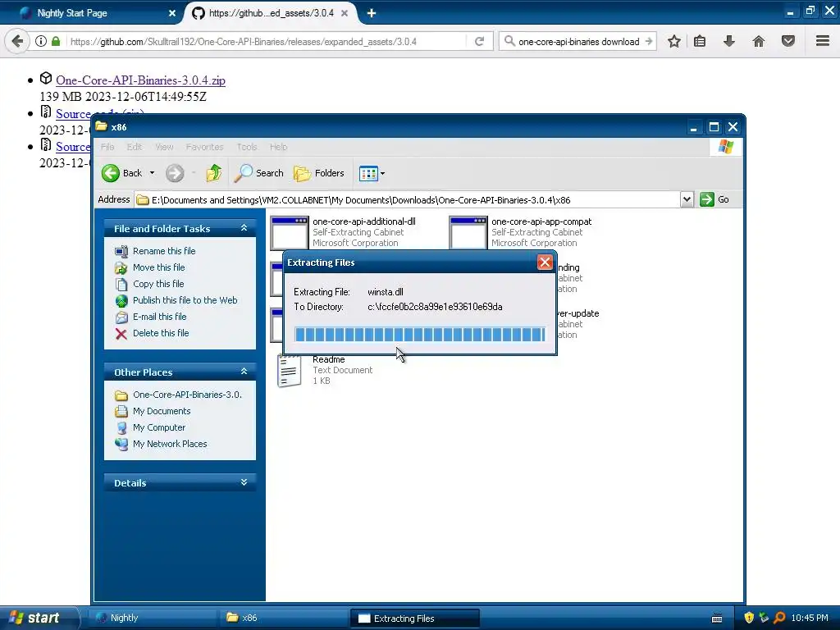Open Explorer Edit menu
840x630 pixels.
pos(135,147)
